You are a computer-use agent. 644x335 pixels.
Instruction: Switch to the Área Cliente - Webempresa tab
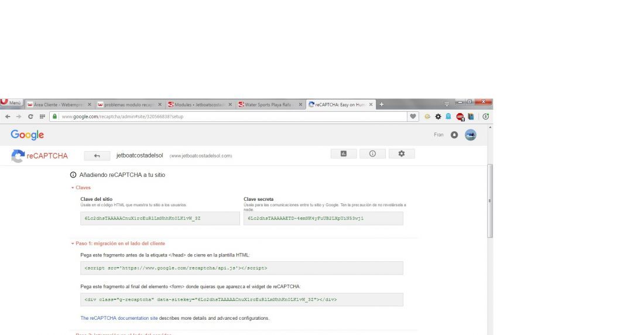(59, 105)
